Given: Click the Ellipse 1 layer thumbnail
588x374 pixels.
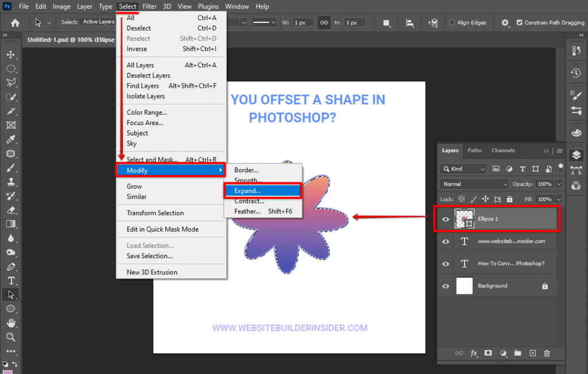Looking at the screenshot, I should click(464, 219).
